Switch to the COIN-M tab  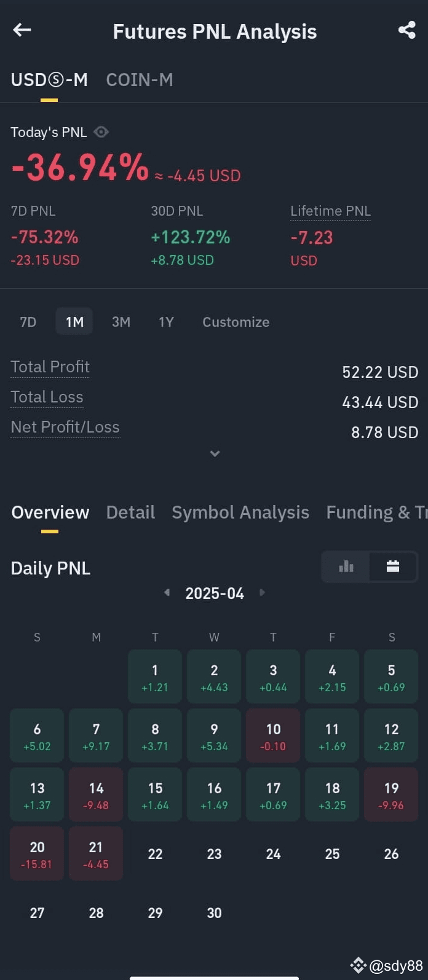point(140,79)
